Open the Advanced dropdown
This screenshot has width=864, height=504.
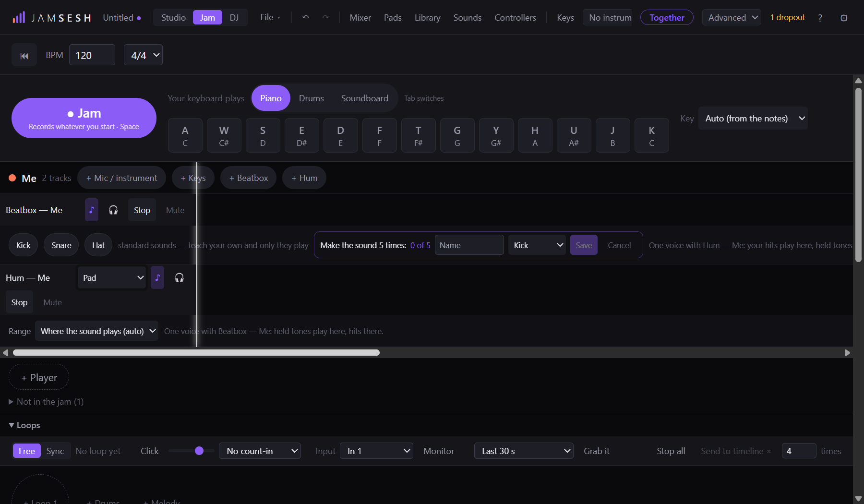click(732, 18)
